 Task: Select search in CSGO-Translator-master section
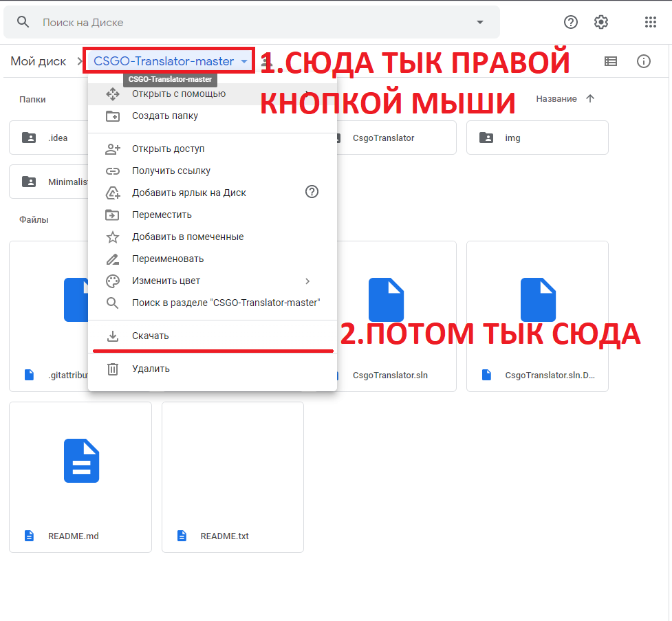[212, 303]
